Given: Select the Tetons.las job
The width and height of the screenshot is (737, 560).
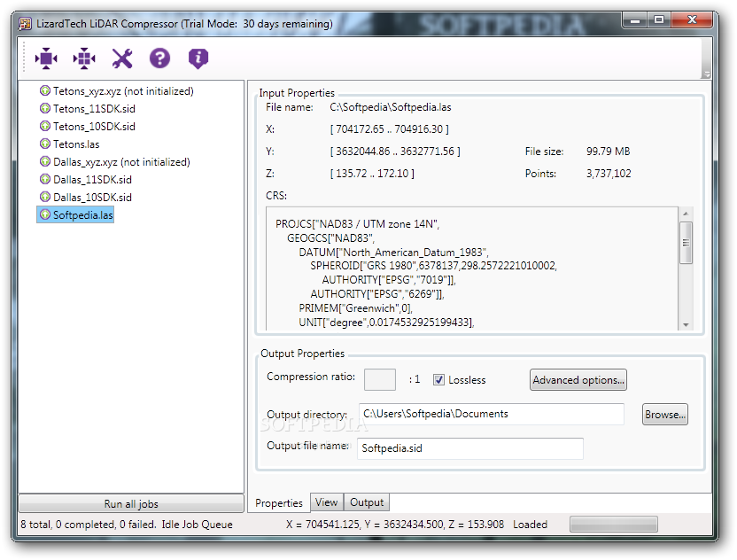Looking at the screenshot, I should (76, 144).
